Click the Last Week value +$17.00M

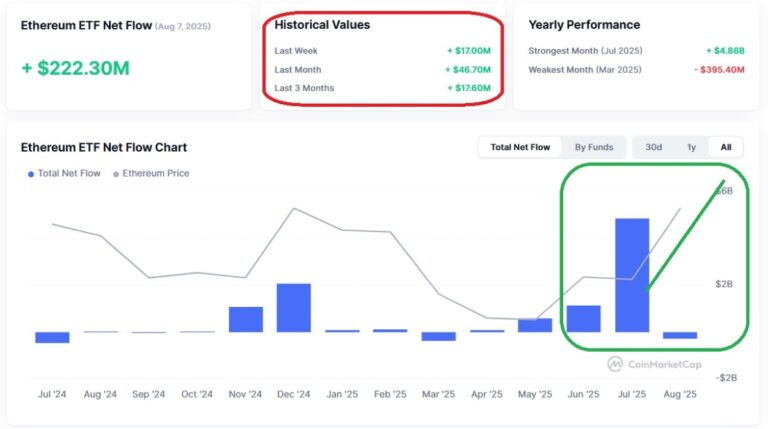click(468, 50)
